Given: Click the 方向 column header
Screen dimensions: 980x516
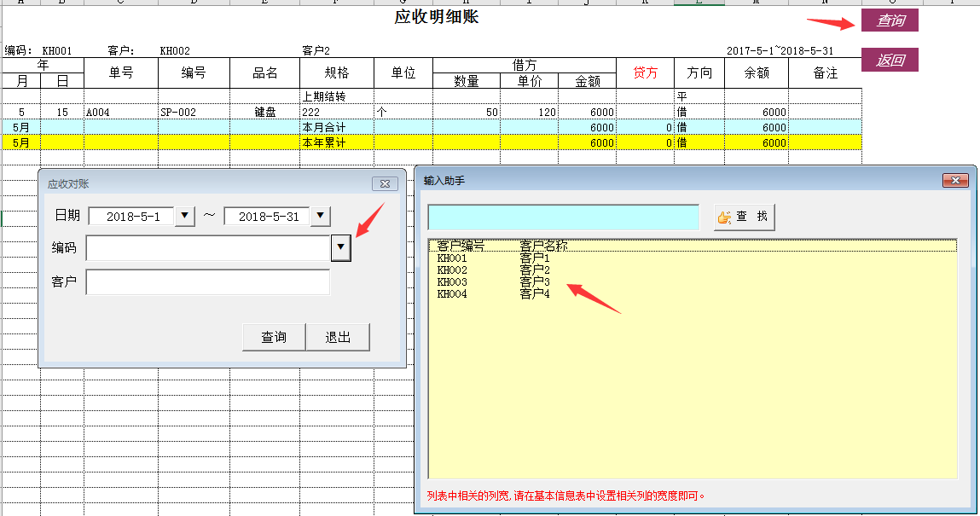Looking at the screenshot, I should (699, 73).
